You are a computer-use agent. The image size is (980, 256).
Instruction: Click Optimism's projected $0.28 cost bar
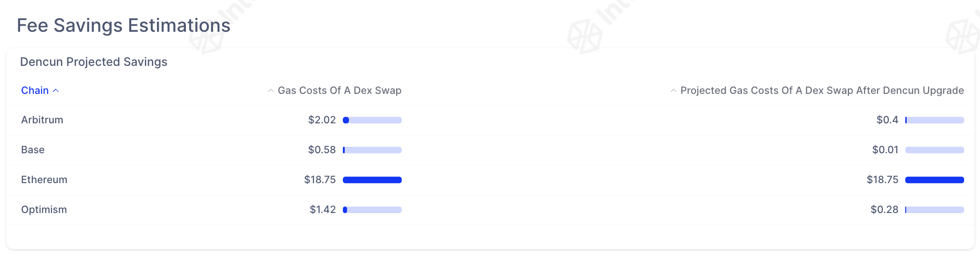[x=935, y=210]
